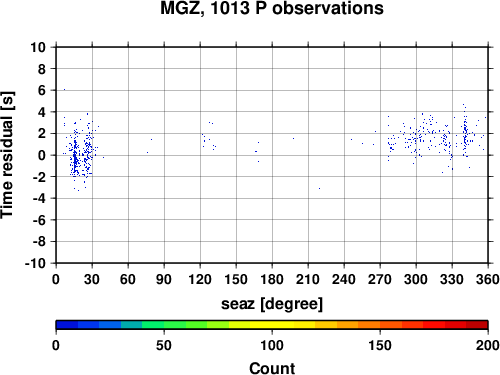This screenshot has width=500, height=375.
Task: Click the x-axis tick label 180
Action: tap(272, 279)
